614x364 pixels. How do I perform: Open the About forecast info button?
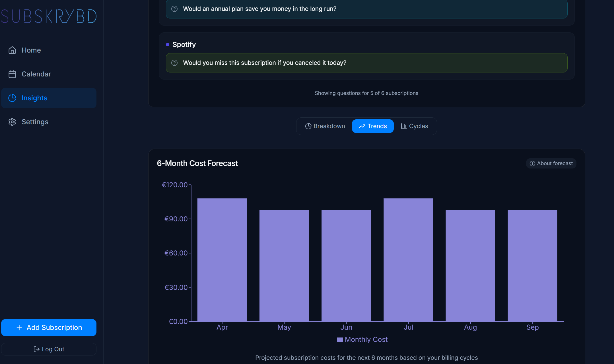(551, 163)
